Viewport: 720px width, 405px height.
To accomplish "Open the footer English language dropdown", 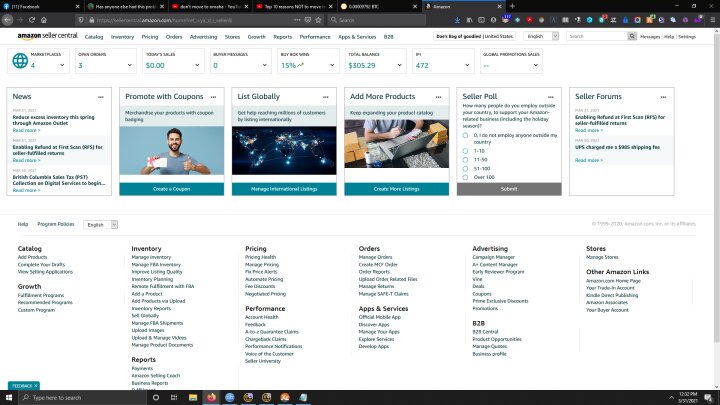I will click(x=101, y=225).
